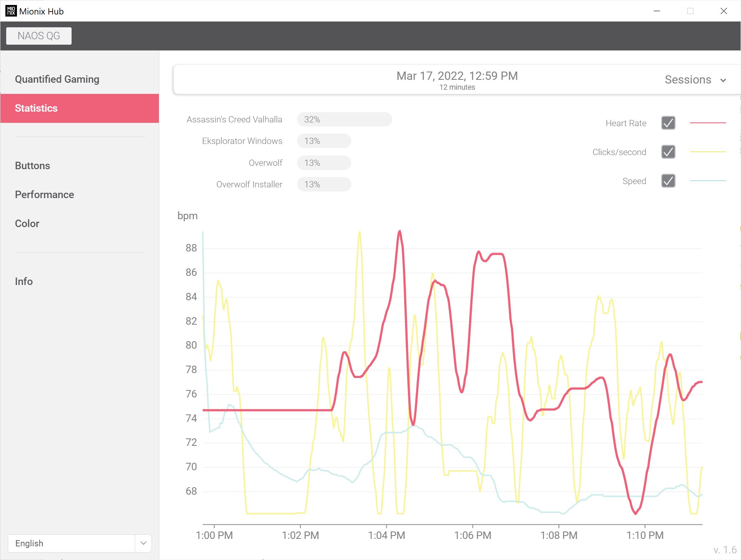This screenshot has width=741, height=560.
Task: Open the Color settings page
Action: pyautogui.click(x=27, y=224)
